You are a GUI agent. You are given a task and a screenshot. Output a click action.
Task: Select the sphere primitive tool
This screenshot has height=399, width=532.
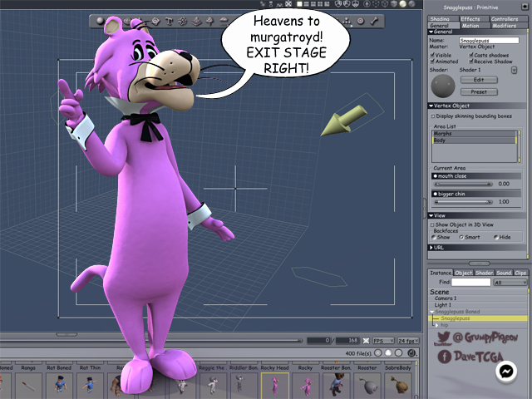coord(100,21)
